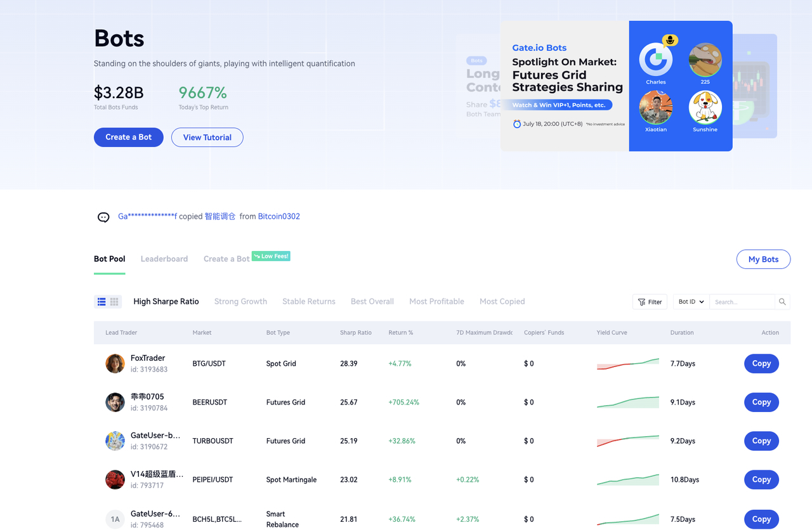Switch to list view layout
The width and height of the screenshot is (812, 530).
click(x=101, y=302)
